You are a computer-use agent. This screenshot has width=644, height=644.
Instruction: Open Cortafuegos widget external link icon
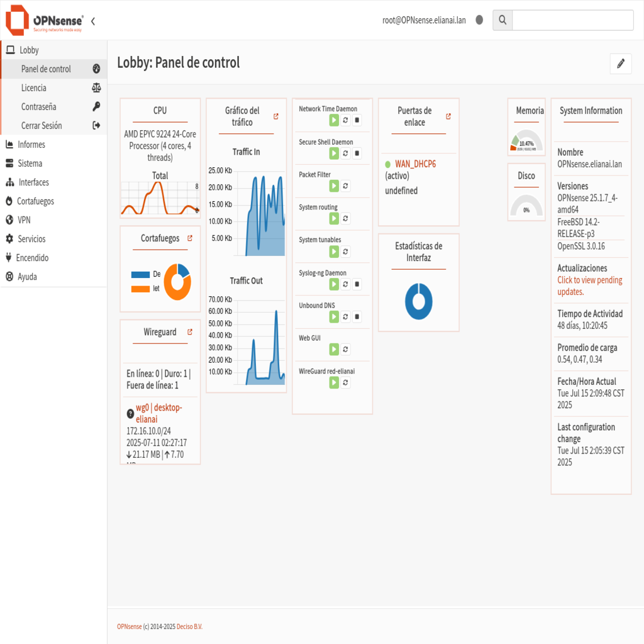coord(190,238)
